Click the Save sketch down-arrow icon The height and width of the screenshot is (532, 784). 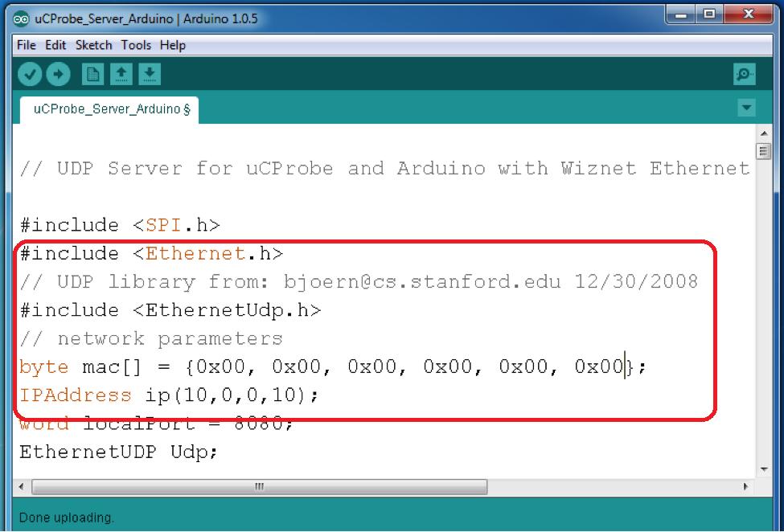click(x=150, y=75)
